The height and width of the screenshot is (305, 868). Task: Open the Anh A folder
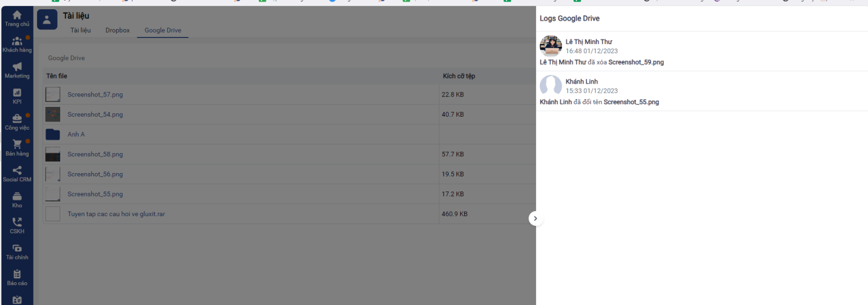click(76, 135)
